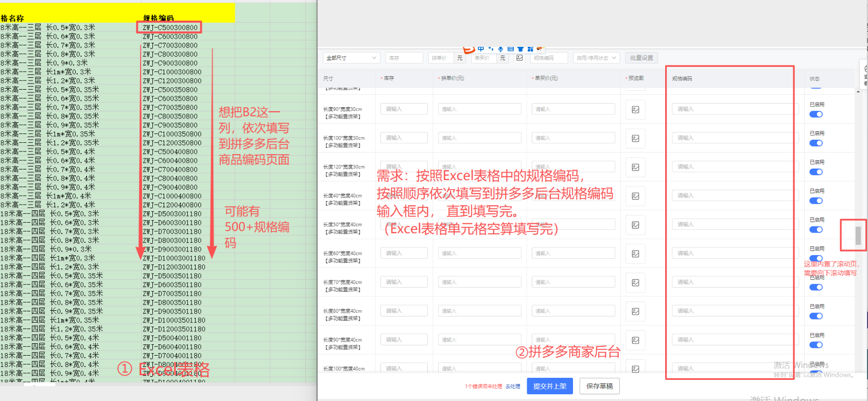Image resolution: width=868 pixels, height=401 pixels.
Task: Click the Sogou soft keyboard icon
Action: coord(510,48)
